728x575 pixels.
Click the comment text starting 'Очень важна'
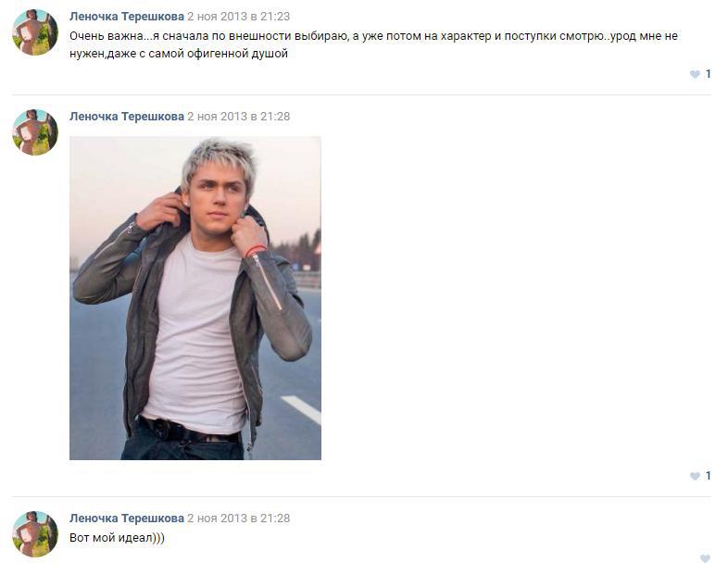tap(374, 45)
